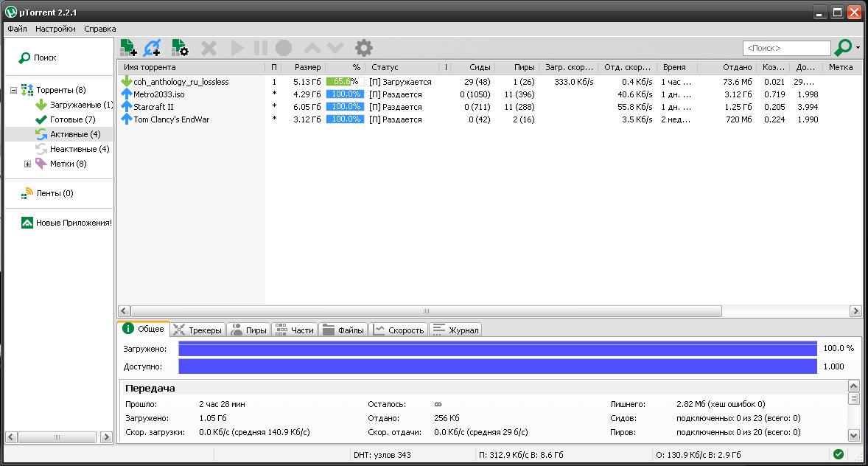Click DHT: узлов 343 status entry

point(382,455)
